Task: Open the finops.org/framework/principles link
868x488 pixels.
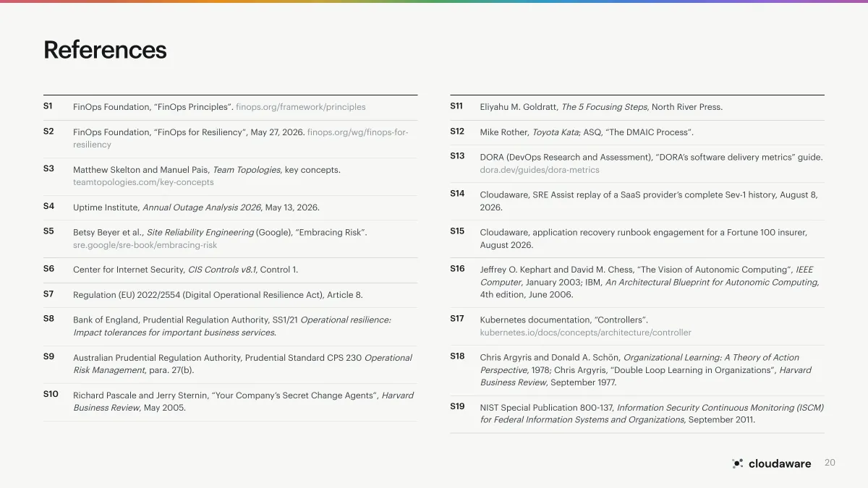Action: coord(301,107)
